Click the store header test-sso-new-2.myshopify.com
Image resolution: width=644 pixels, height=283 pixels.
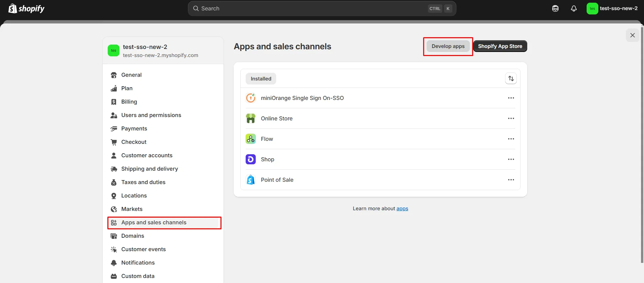tap(160, 55)
